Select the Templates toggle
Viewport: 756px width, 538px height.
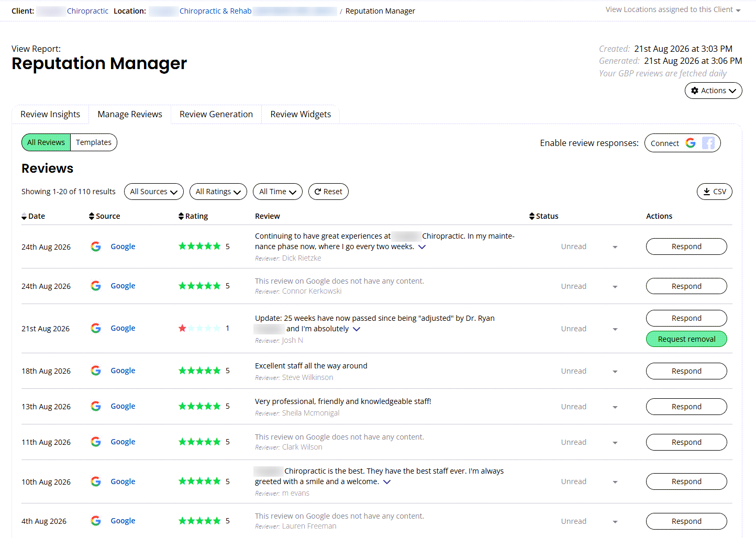click(x=94, y=142)
